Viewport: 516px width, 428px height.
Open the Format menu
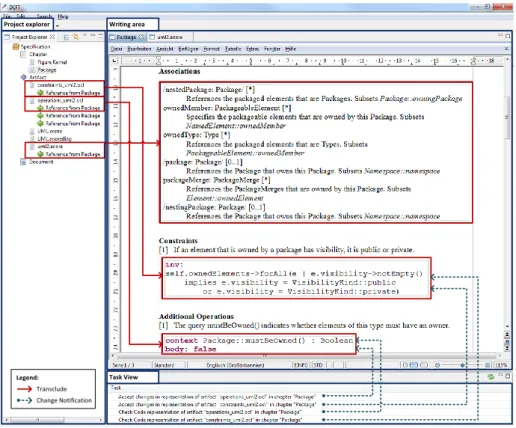pos(211,49)
